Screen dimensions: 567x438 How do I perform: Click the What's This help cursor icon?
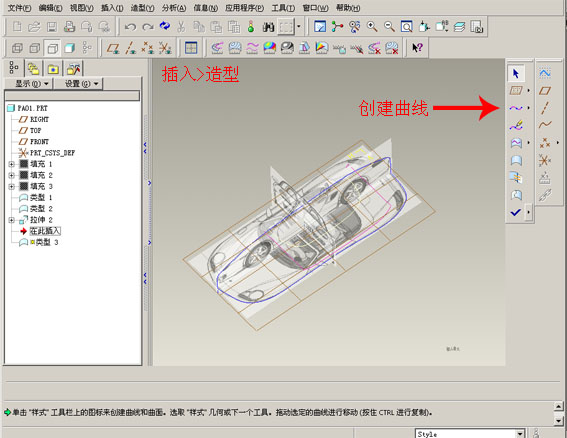click(x=417, y=47)
